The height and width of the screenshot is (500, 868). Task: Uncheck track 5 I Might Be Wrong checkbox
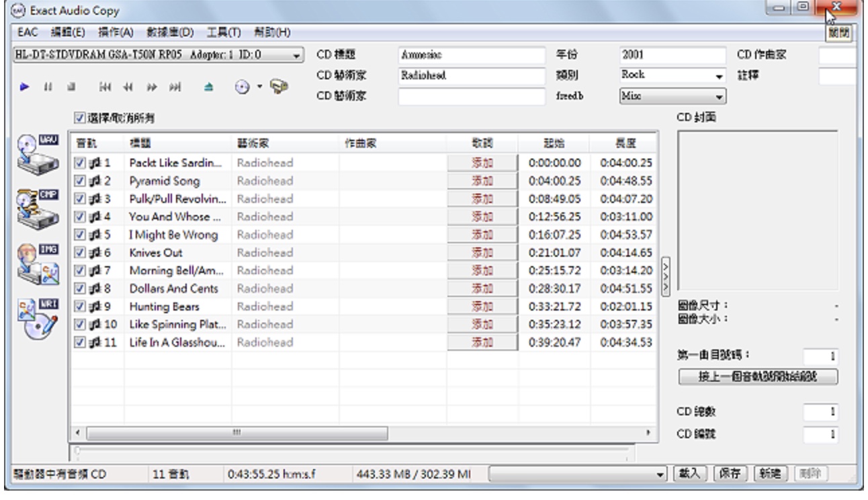click(x=80, y=235)
